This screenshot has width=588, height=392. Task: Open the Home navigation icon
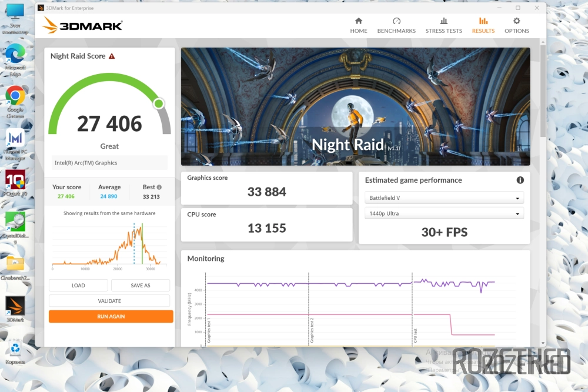358,21
